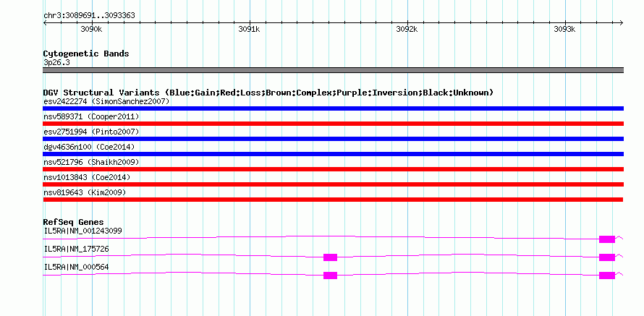Select the rightmost exon of IL5RA|NM_175726
Screen dimensions: 644x316
607,257
